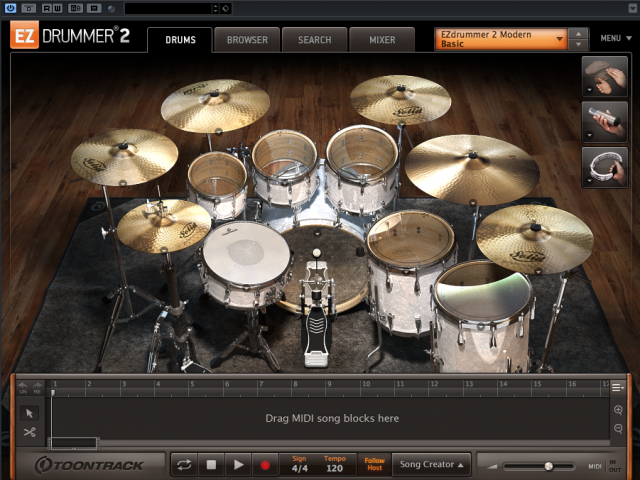
Task: Click the host toolbar freeze button
Action: 29,8
